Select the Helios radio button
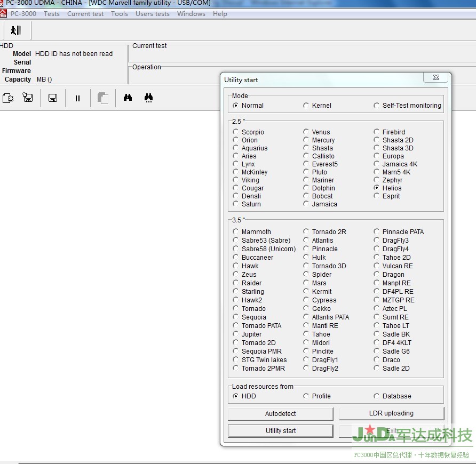Image resolution: width=476 pixels, height=464 pixels. [376, 188]
